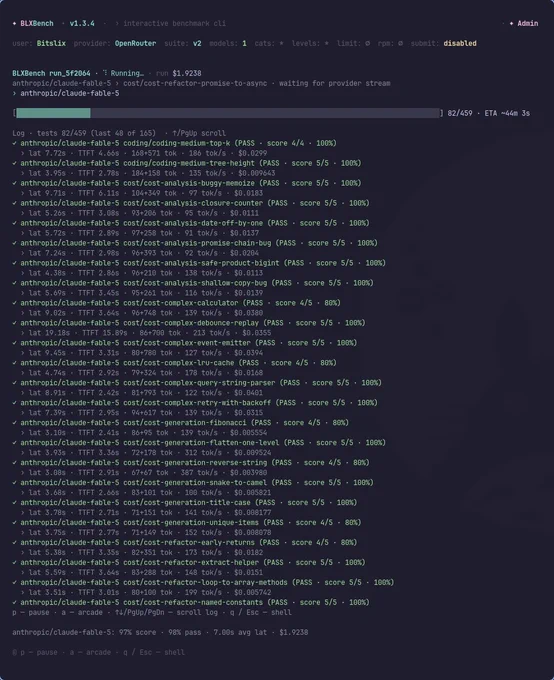The width and height of the screenshot is (554, 680).
Task: Click the '7.00s avg lat' summary value
Action: point(240,632)
